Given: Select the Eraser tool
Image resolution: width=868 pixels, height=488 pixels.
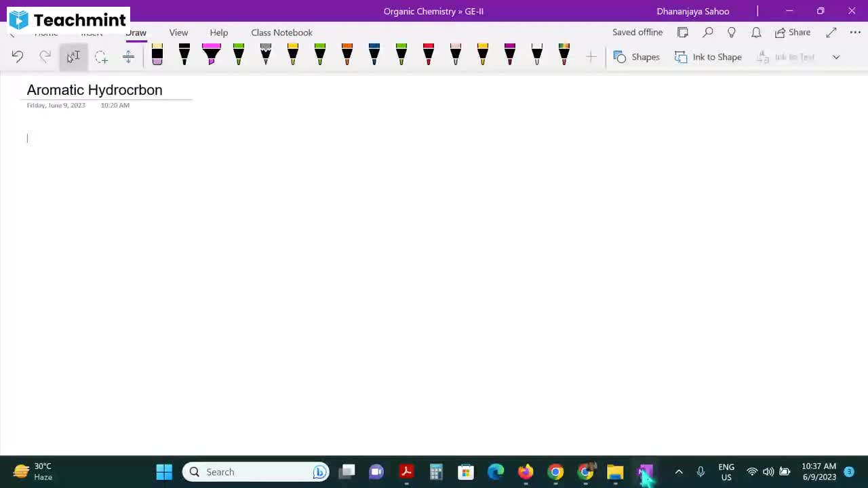Looking at the screenshot, I should [157, 55].
